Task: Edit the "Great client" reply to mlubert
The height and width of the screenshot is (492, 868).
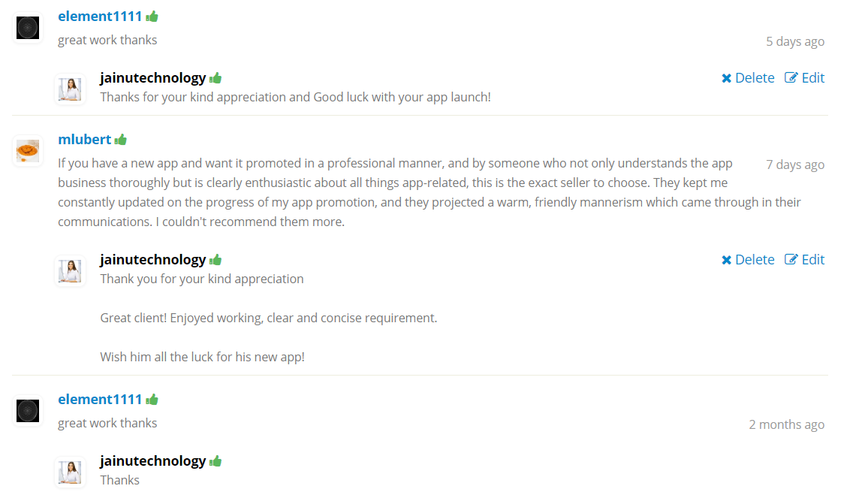Action: click(804, 259)
